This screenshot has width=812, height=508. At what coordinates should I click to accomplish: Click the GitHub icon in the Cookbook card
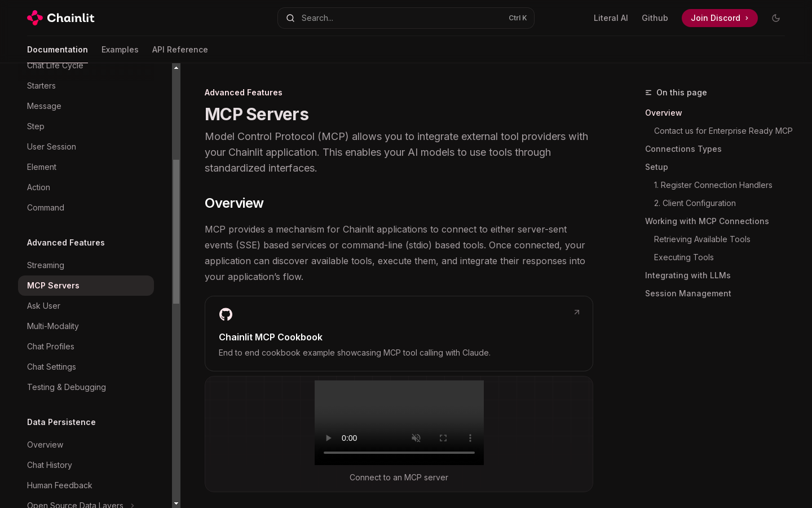coord(226,314)
